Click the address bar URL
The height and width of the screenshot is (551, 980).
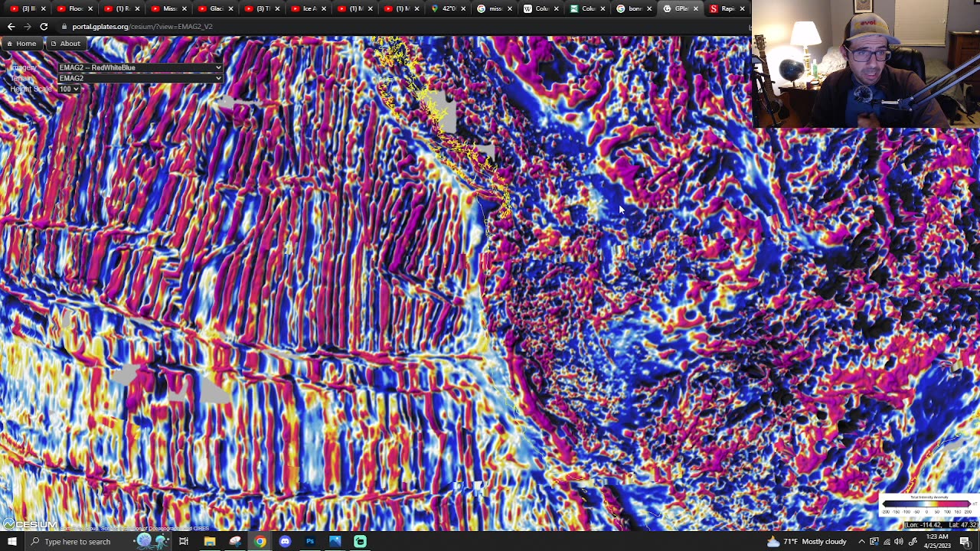tap(142, 27)
